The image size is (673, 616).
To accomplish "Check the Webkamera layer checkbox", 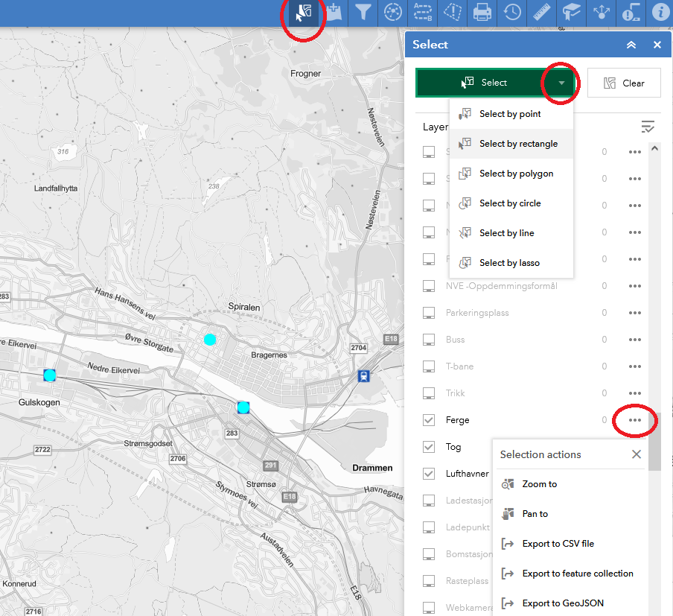I will click(x=429, y=608).
